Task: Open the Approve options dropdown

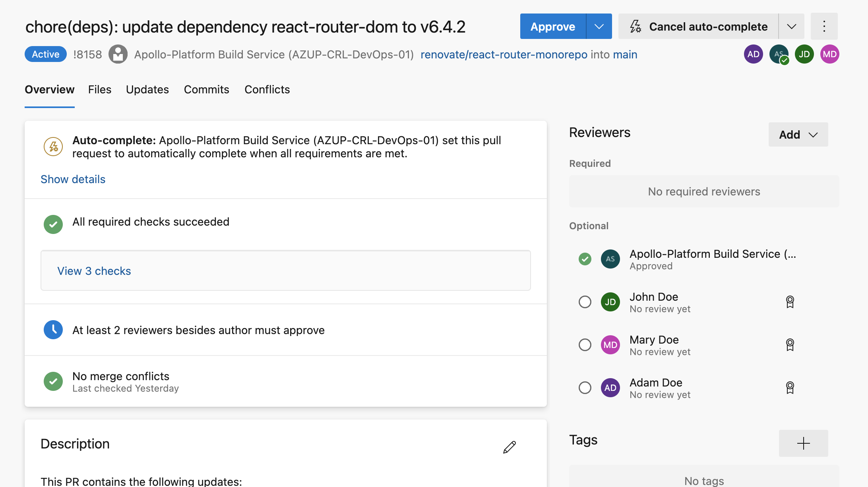Action: (x=599, y=26)
